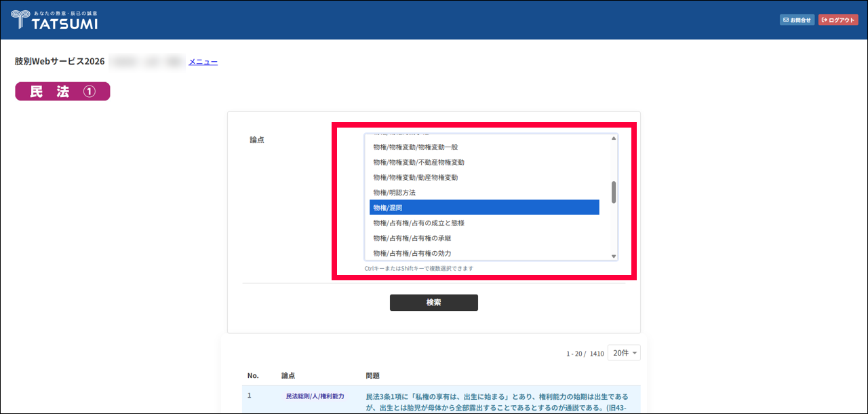Open the メニュー link
Viewport: 868px width, 414px height.
[203, 62]
